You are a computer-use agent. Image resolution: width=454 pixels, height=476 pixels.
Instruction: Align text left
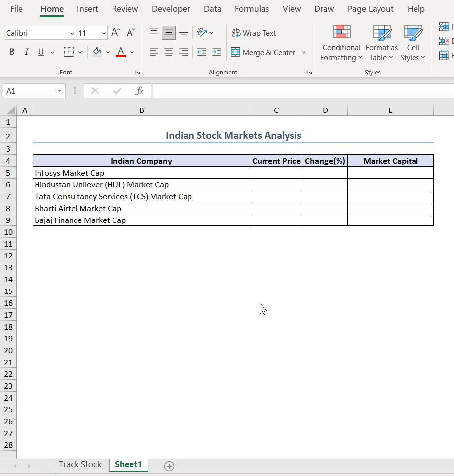(x=154, y=52)
